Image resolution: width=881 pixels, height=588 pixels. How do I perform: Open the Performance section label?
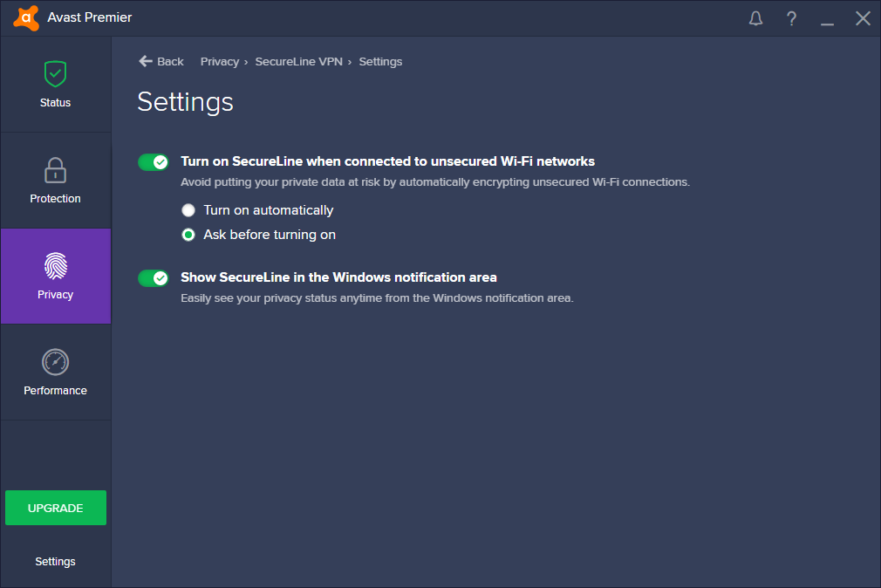tap(55, 391)
